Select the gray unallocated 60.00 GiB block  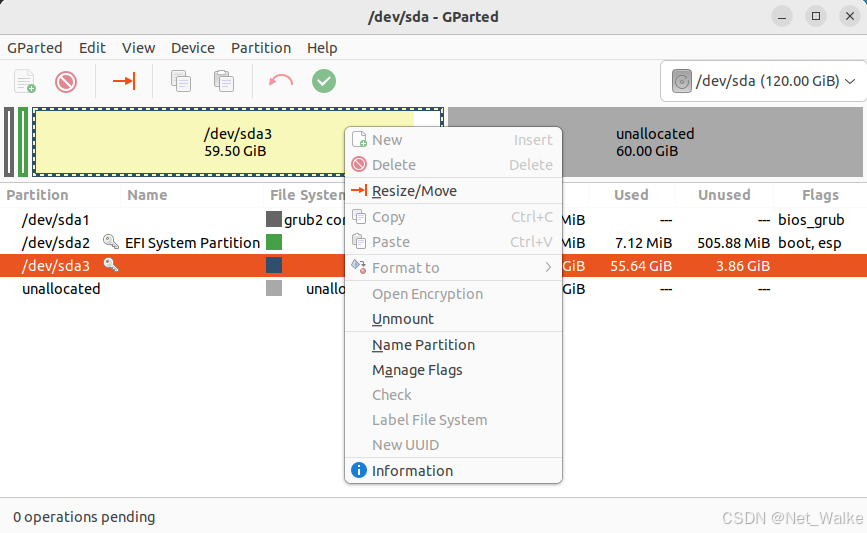(x=655, y=142)
